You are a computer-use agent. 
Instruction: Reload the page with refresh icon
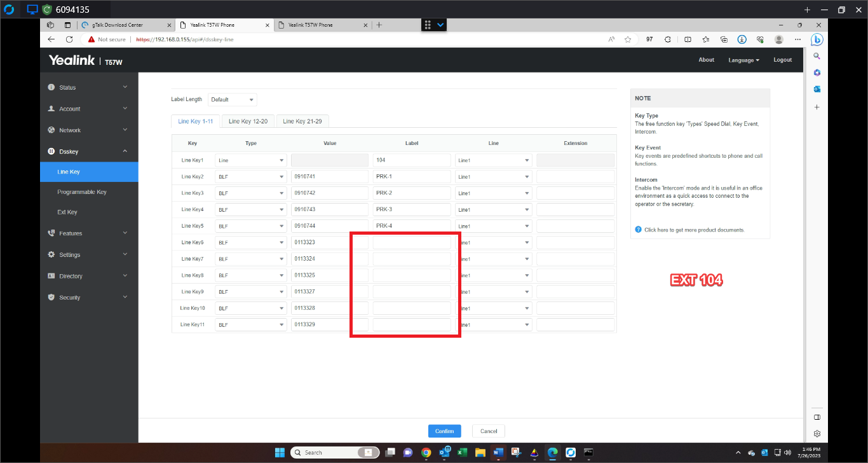click(69, 39)
